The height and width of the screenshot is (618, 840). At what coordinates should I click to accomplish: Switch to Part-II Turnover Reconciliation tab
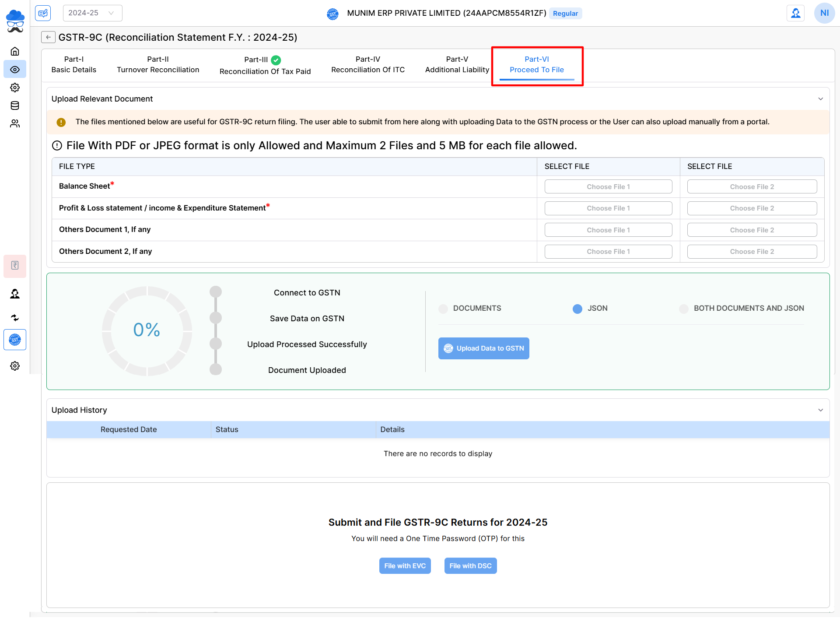158,64
